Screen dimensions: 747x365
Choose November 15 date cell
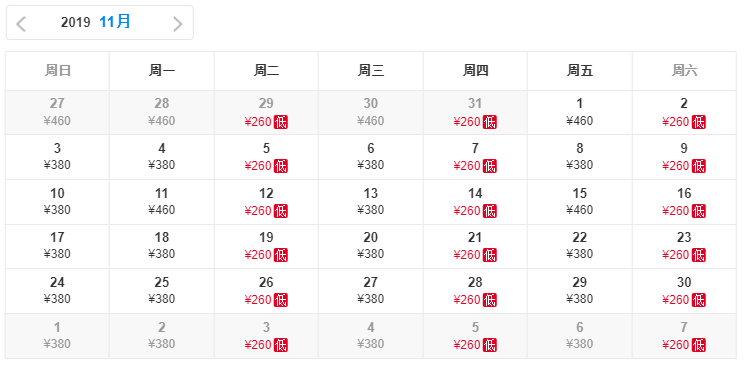pyautogui.click(x=580, y=202)
